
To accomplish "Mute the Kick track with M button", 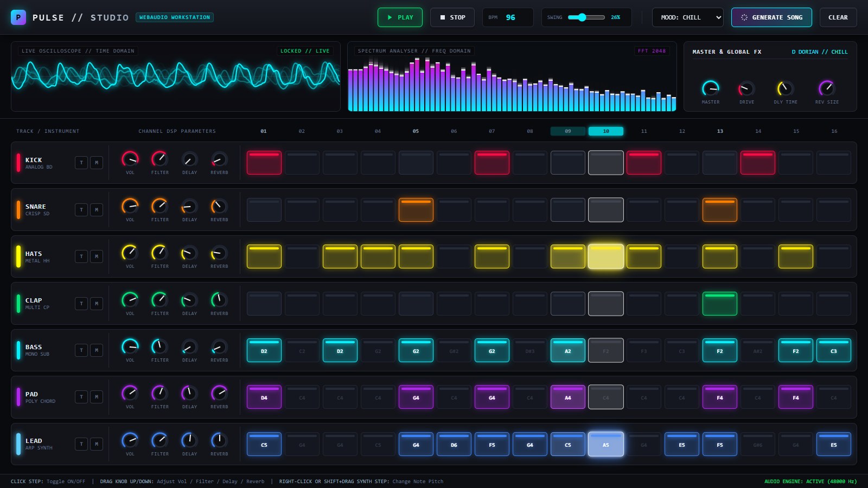I will (x=97, y=163).
